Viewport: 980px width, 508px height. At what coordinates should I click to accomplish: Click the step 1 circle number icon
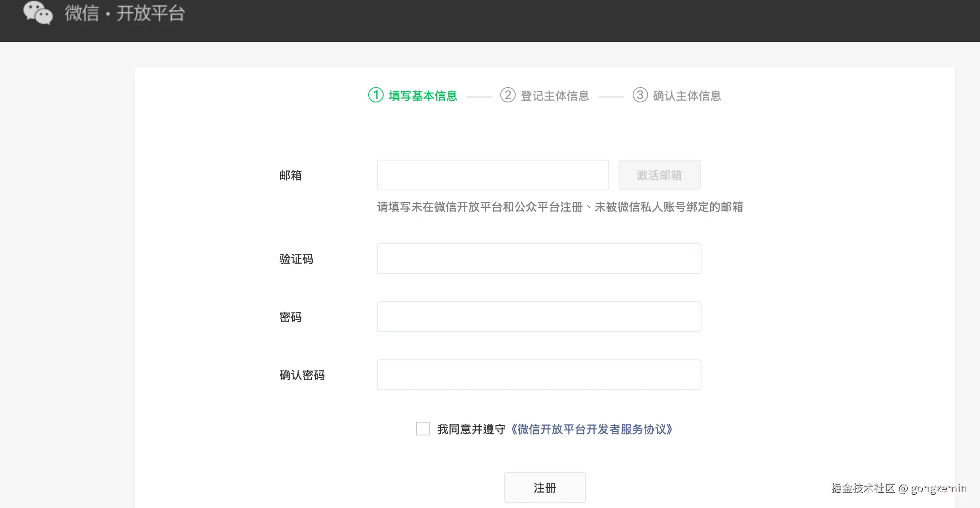coord(376,95)
